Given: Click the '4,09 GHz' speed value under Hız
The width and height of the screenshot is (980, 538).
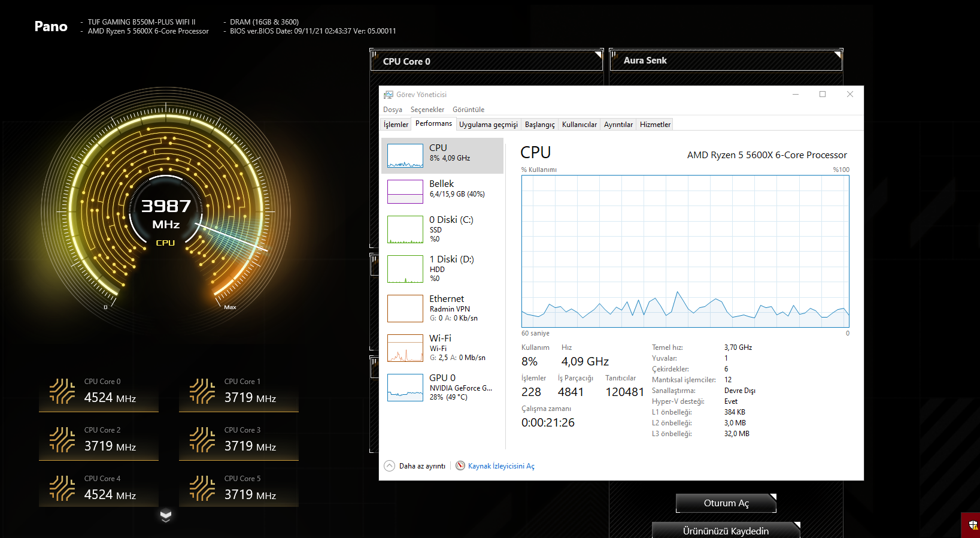Looking at the screenshot, I should click(x=585, y=361).
